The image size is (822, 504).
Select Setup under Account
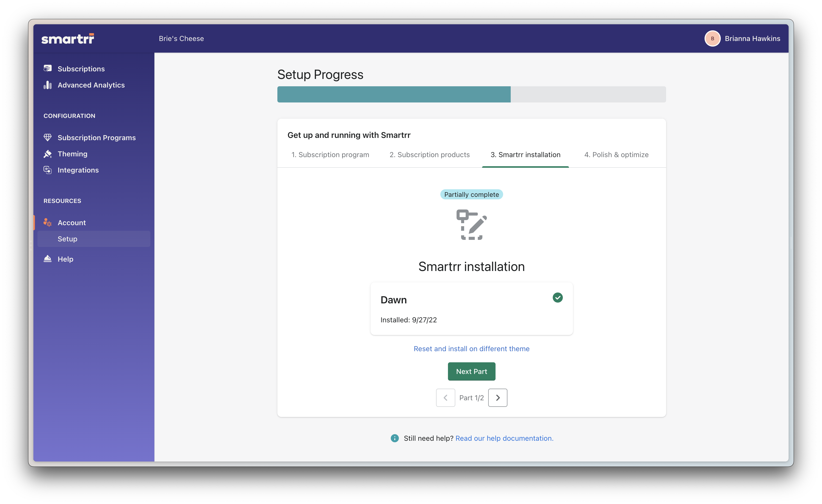(93, 239)
